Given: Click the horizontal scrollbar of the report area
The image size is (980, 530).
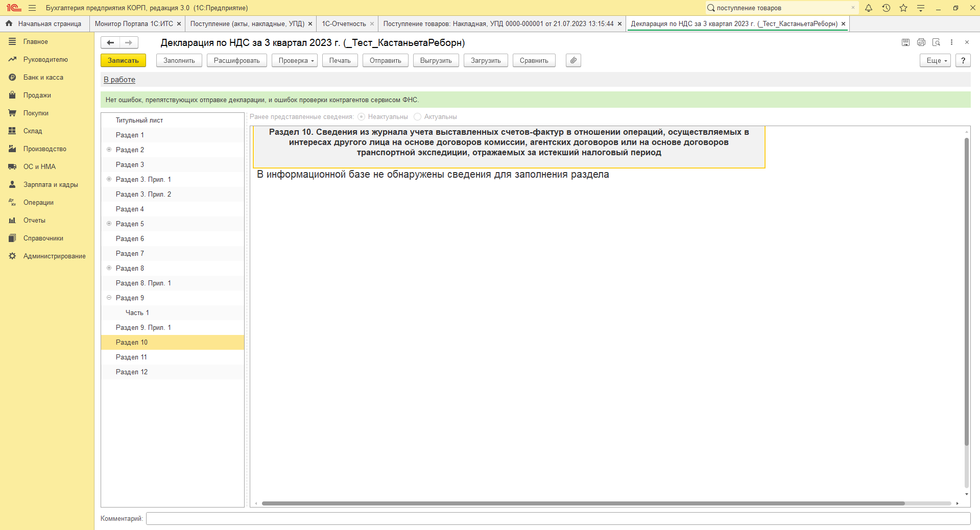Looking at the screenshot, I should point(583,503).
